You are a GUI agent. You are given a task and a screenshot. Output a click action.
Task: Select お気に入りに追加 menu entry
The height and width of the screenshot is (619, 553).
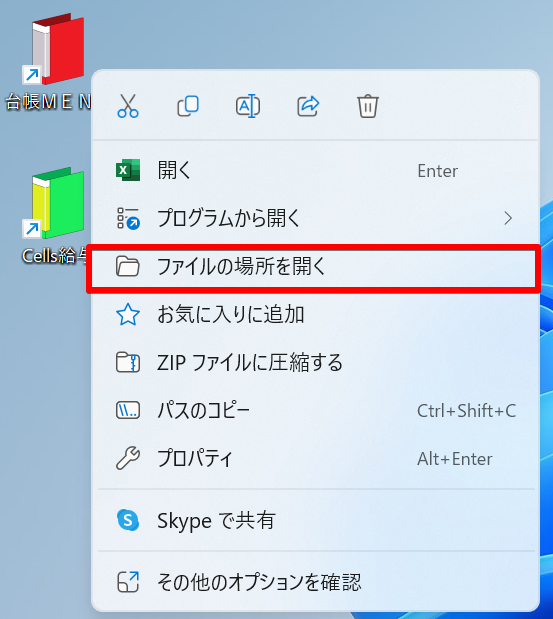tap(316, 315)
